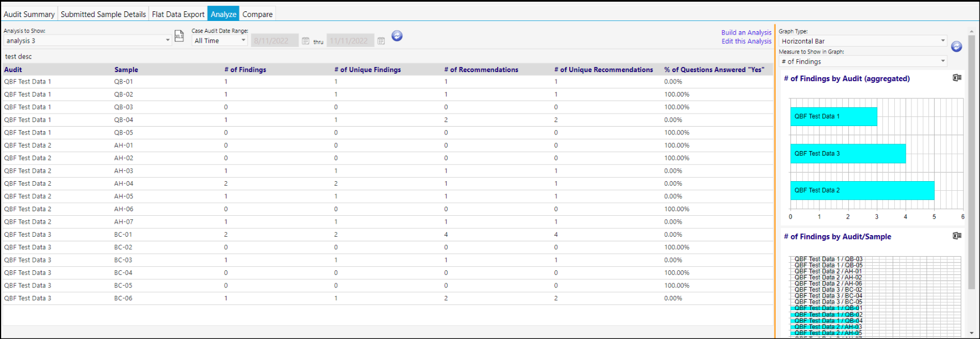Click QBF Test Data 3 / BC-02 chart label
Screen dimensions: 980x339
[828, 290]
